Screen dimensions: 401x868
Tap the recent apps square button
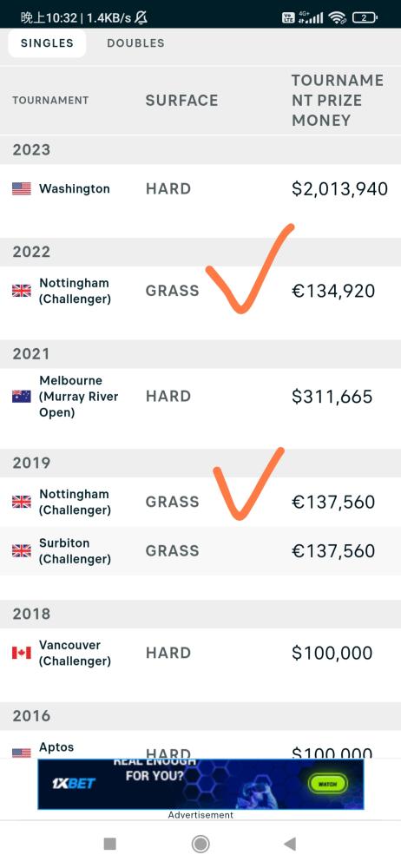(x=109, y=844)
